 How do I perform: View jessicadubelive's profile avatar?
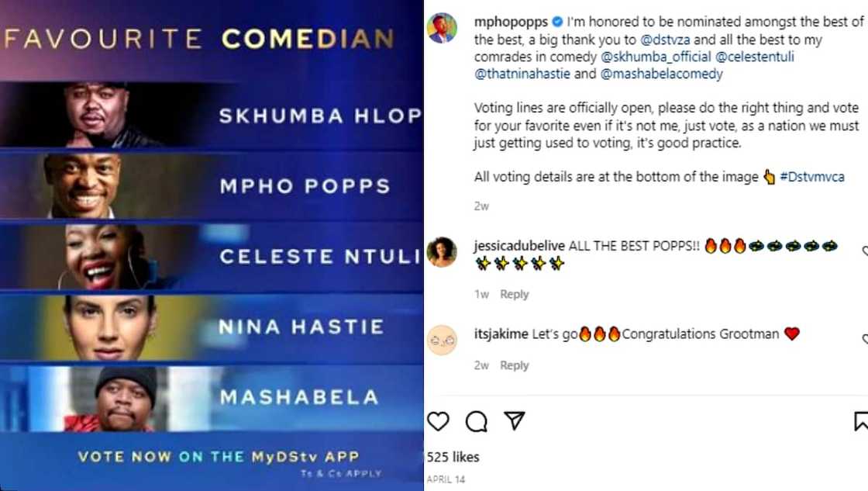point(443,251)
